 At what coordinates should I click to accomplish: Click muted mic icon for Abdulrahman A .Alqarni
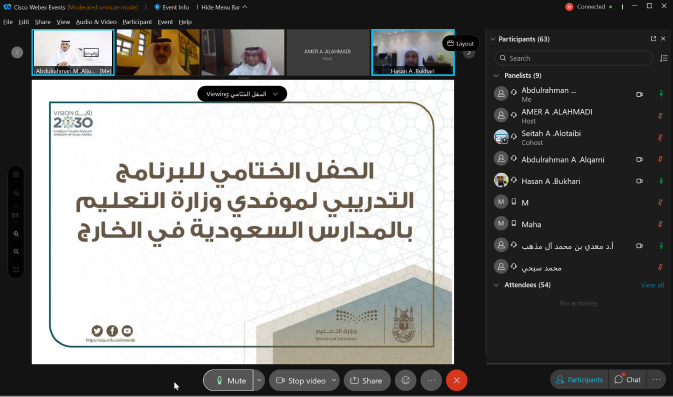[x=661, y=159]
